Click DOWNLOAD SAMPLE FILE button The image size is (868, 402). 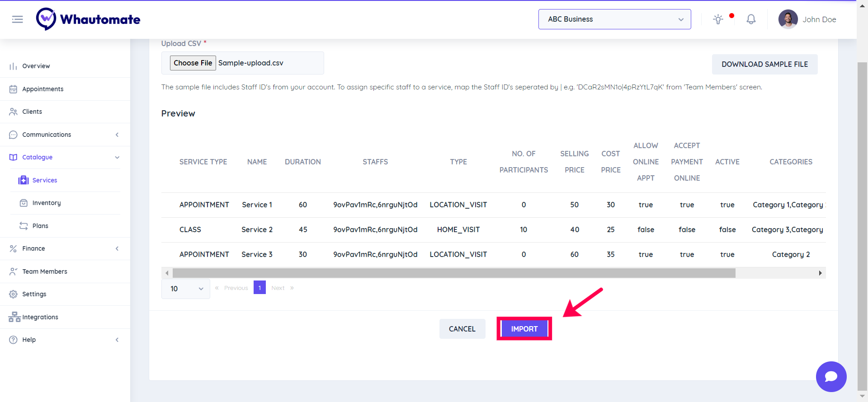click(x=764, y=64)
